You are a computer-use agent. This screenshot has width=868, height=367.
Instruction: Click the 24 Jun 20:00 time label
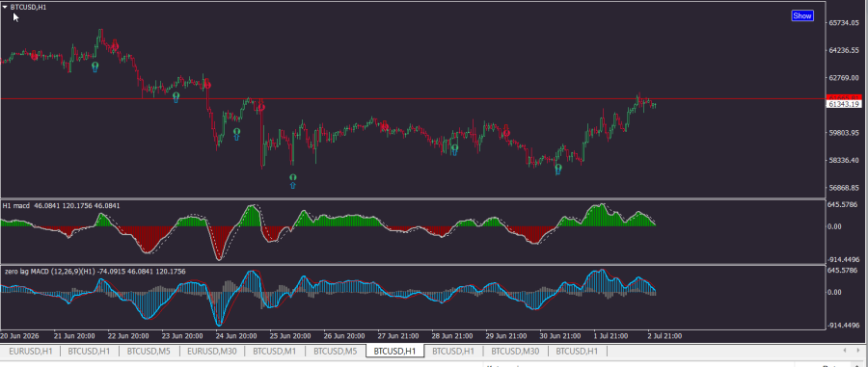tap(236, 335)
